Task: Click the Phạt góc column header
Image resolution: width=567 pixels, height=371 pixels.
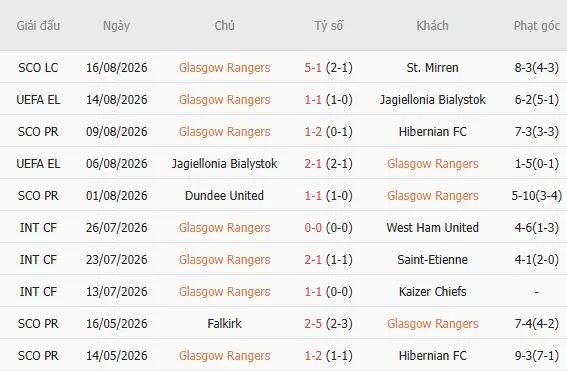Action: click(x=537, y=26)
